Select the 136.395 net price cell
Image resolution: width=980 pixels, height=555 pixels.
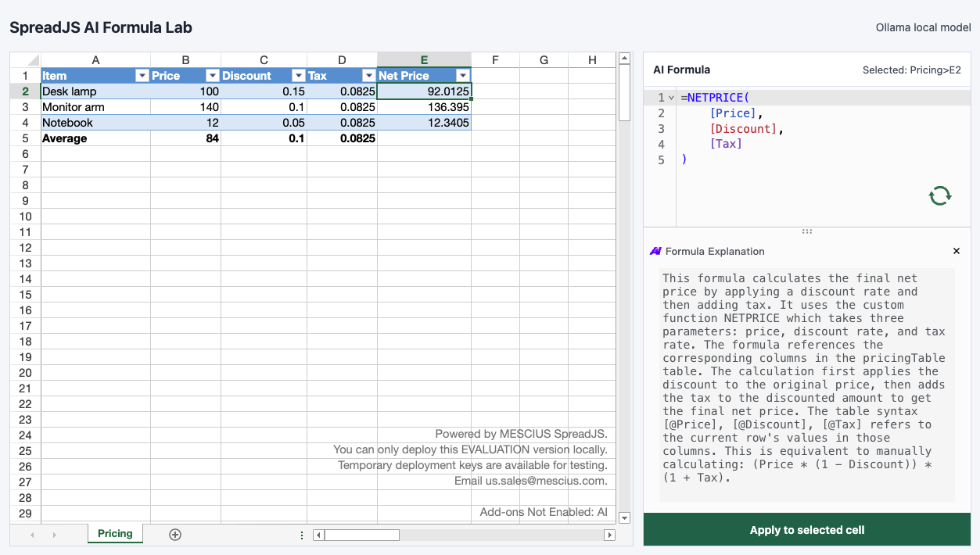(424, 107)
